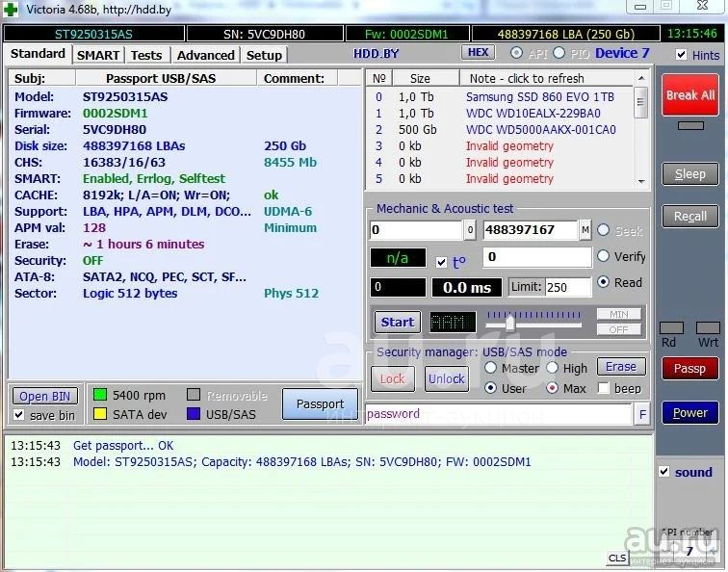Click the start LBA input field
The image size is (728, 572).
(x=416, y=230)
